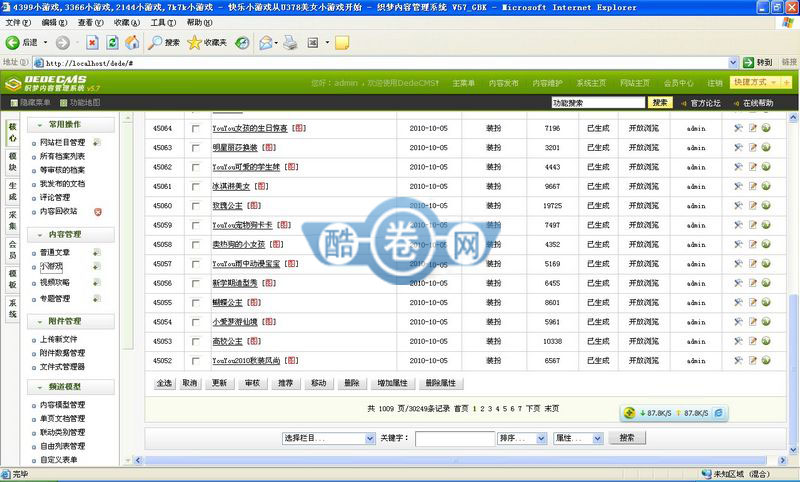
Task: Click the IE Back arrow icon
Action: 12,42
